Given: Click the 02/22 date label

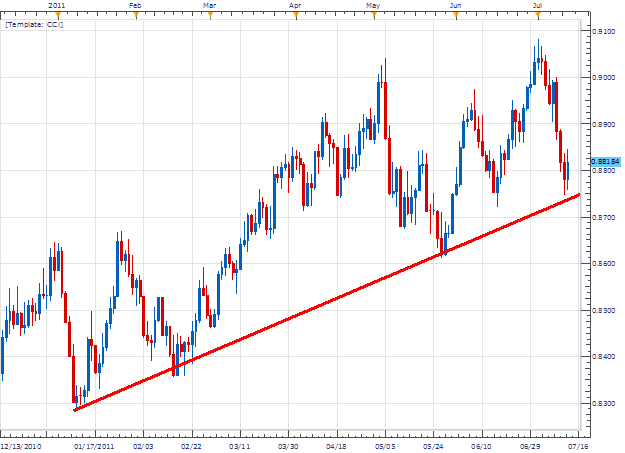Looking at the screenshot, I should click(191, 446).
